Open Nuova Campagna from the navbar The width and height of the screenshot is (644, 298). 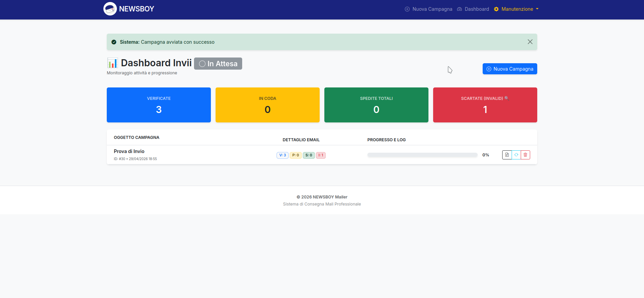coord(428,9)
